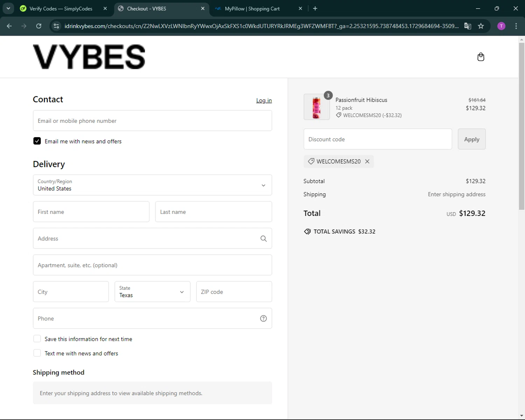Image resolution: width=525 pixels, height=420 pixels.
Task: Toggle Email me with news and offers
Action: (37, 141)
